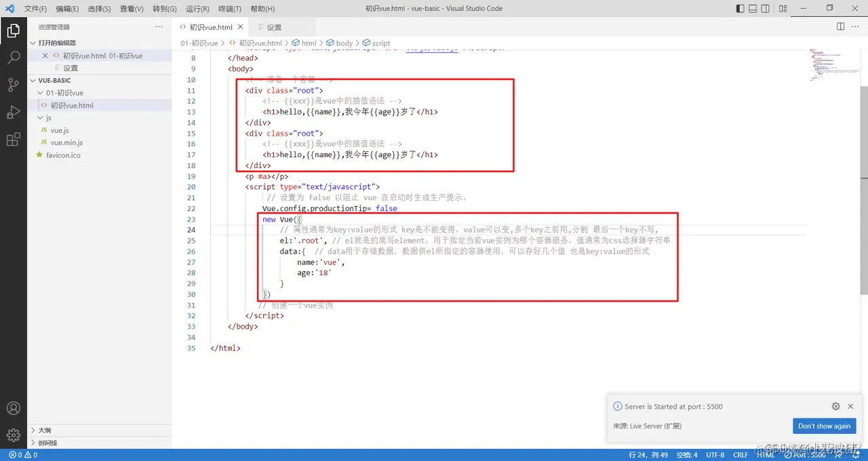Image resolution: width=868 pixels, height=461 pixels.
Task: Collapse the 打开的编辑器 section
Action: [x=99, y=43]
